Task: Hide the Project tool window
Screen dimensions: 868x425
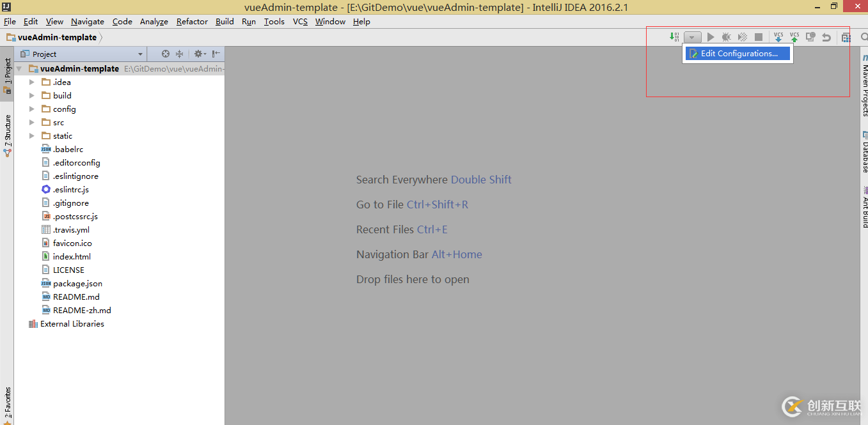Action: 216,54
